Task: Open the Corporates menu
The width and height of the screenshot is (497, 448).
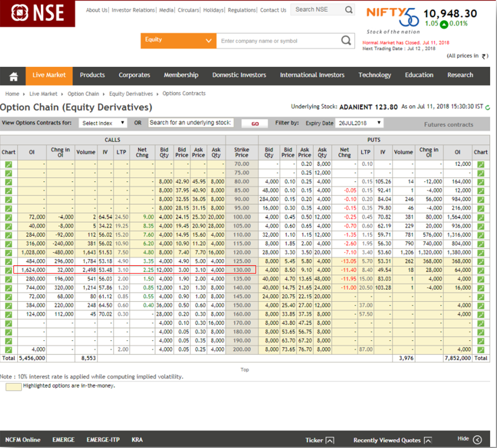Action: point(134,75)
